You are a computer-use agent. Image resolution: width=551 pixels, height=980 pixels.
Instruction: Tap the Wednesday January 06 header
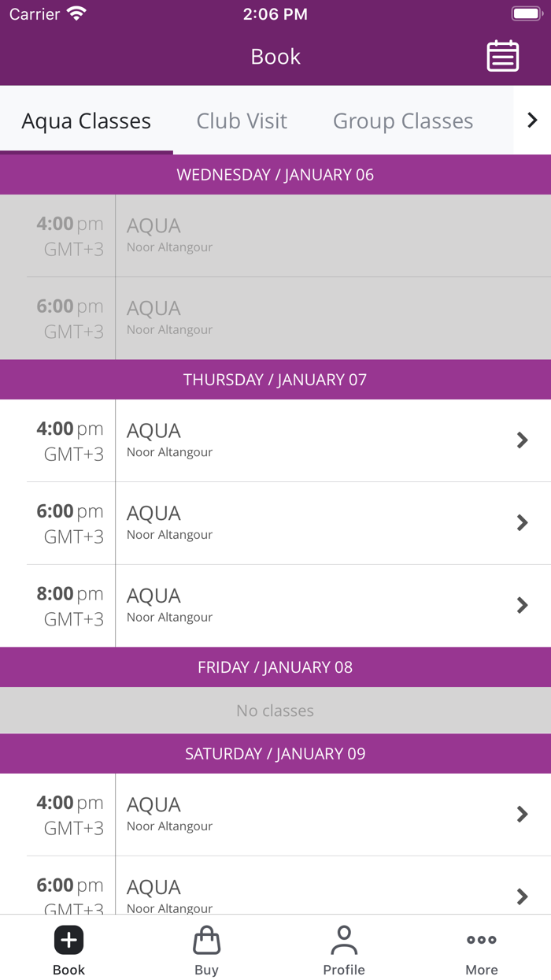pos(275,175)
